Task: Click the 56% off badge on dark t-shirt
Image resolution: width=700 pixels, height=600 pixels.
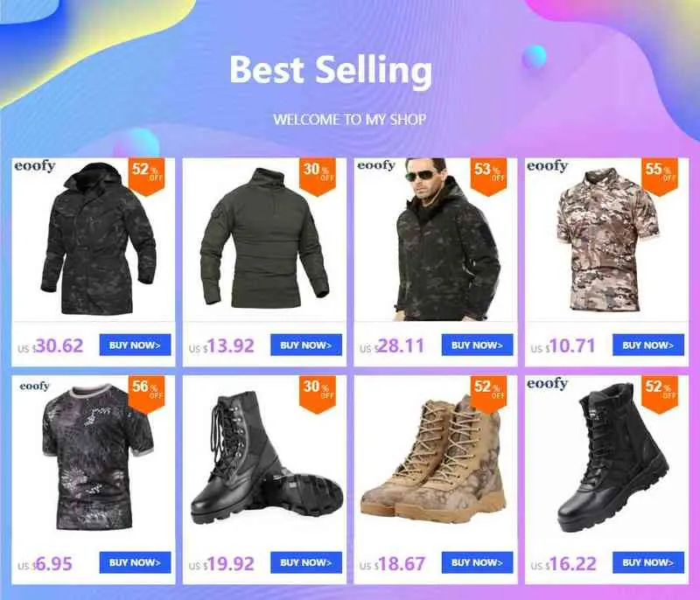Action: 146,394
